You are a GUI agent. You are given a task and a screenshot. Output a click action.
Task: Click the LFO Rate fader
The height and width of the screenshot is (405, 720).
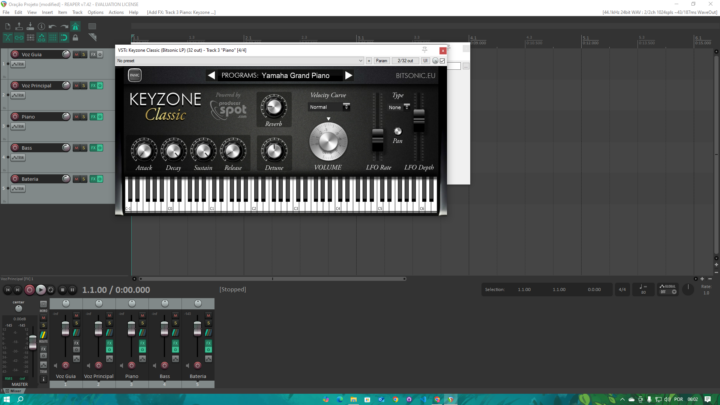click(x=377, y=140)
